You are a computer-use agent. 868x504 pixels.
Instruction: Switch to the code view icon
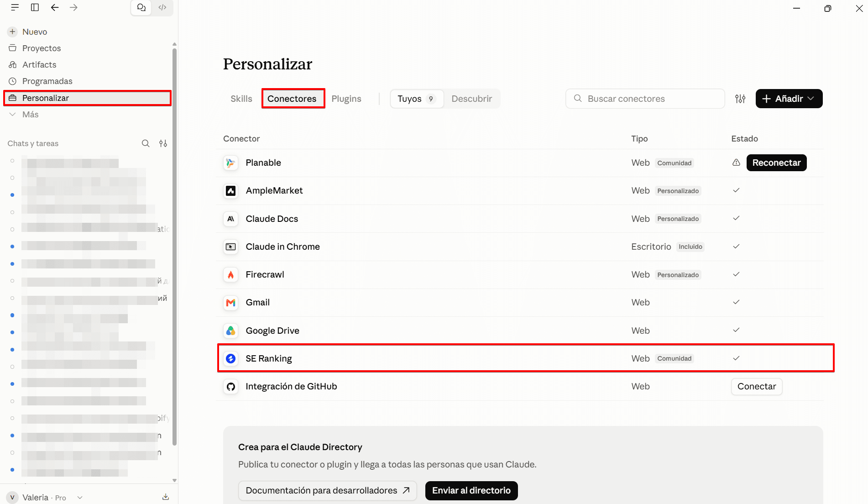(x=162, y=7)
